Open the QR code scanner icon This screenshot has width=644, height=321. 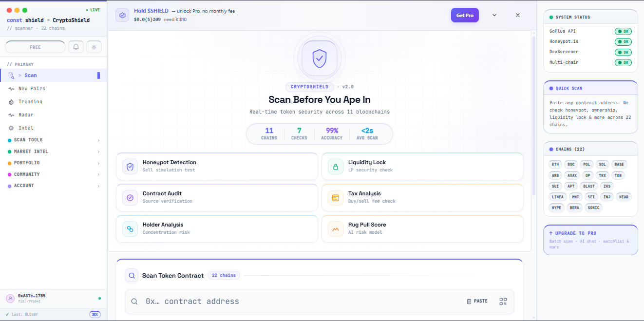pyautogui.click(x=503, y=302)
